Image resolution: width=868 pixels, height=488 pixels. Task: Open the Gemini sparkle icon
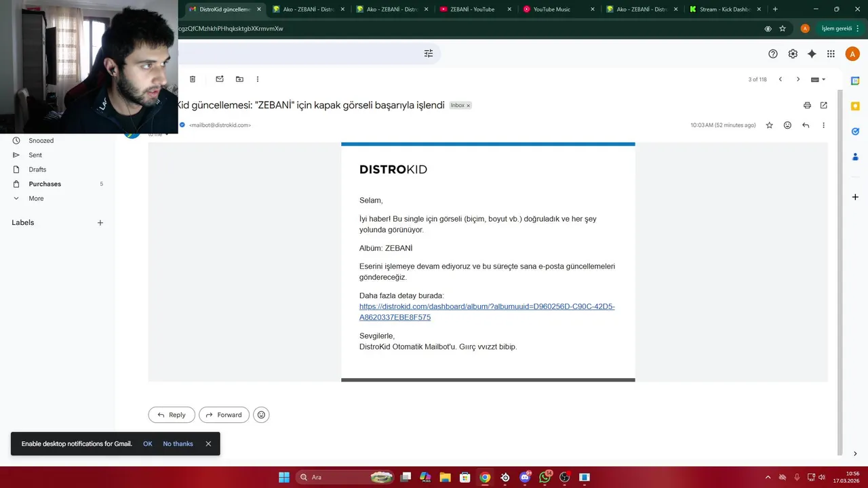(x=812, y=54)
